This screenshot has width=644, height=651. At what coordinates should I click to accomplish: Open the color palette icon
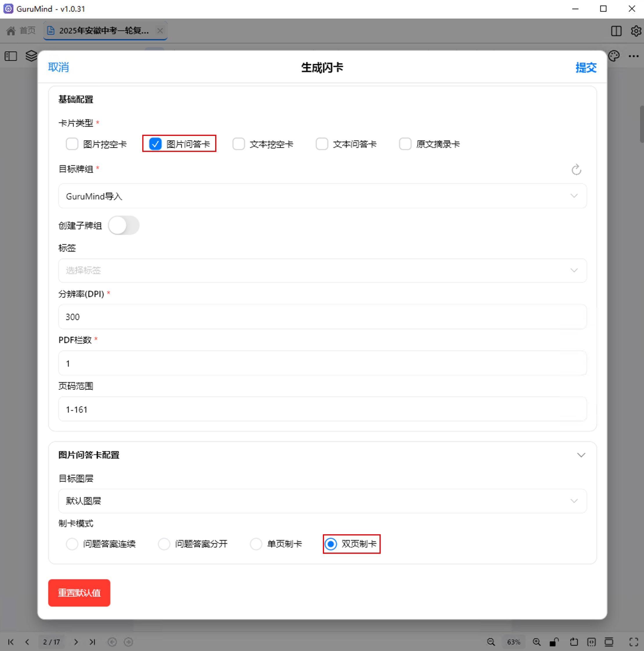614,56
